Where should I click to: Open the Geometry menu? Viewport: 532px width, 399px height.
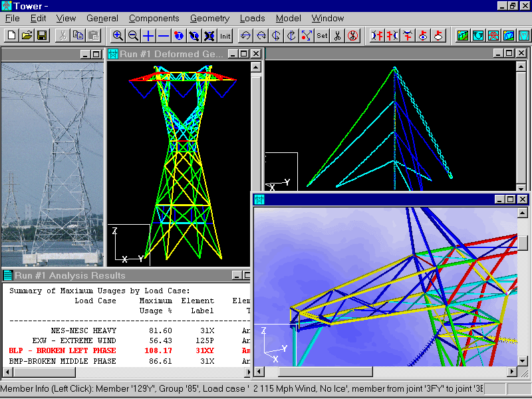pyautogui.click(x=209, y=19)
